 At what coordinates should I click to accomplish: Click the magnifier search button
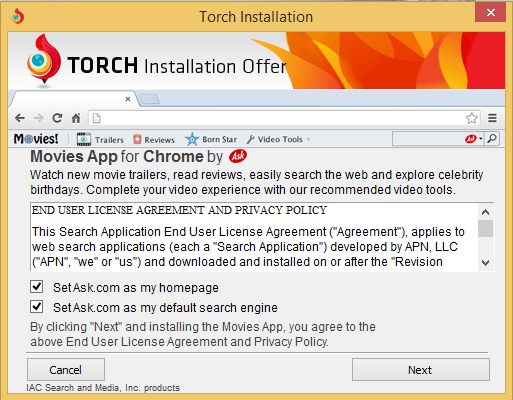[492, 139]
